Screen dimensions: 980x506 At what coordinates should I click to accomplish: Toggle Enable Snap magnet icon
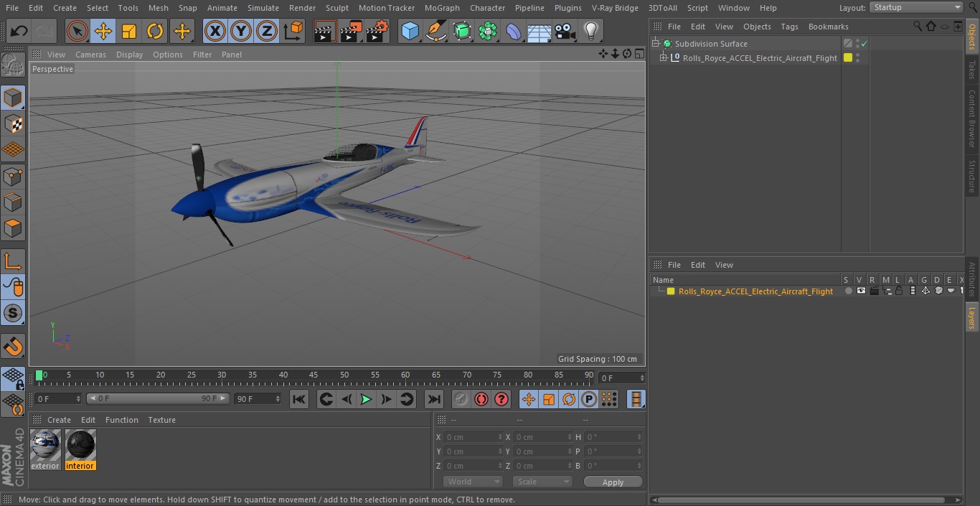click(x=13, y=347)
